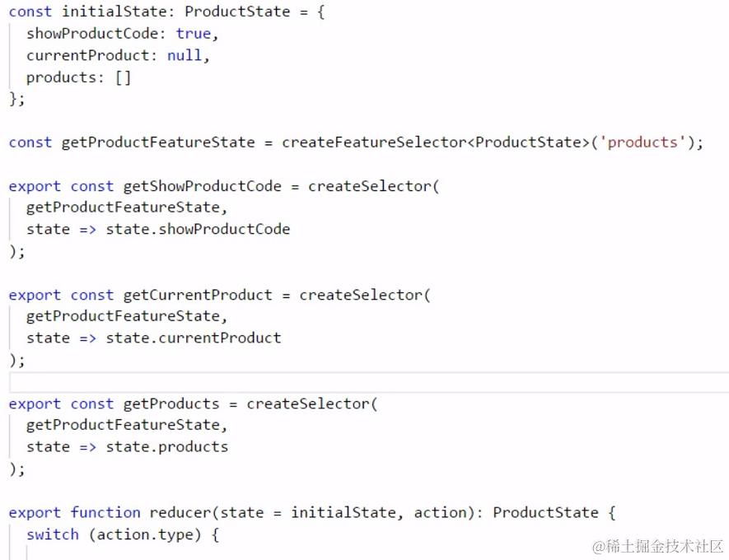This screenshot has width=729, height=560.
Task: Place cursor on getCurrentProduct constant name
Action: click(198, 295)
